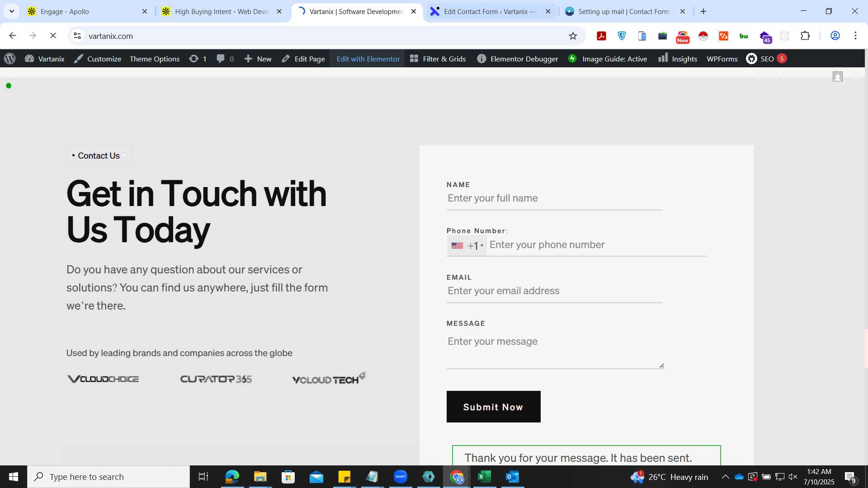Open the notification center

(x=850, y=477)
